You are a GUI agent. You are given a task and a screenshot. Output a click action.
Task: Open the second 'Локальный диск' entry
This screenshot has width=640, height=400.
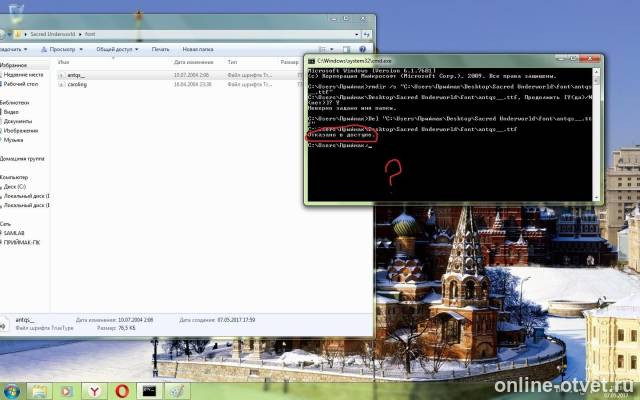(27, 205)
